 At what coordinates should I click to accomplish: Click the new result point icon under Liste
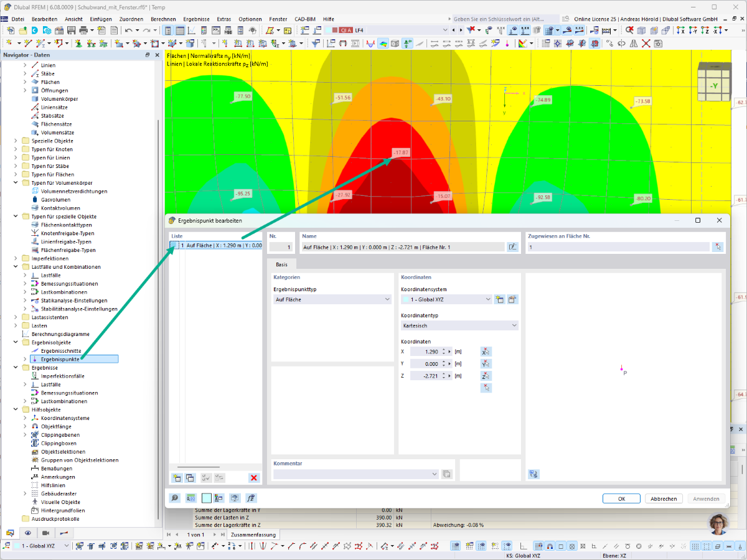coord(177,478)
